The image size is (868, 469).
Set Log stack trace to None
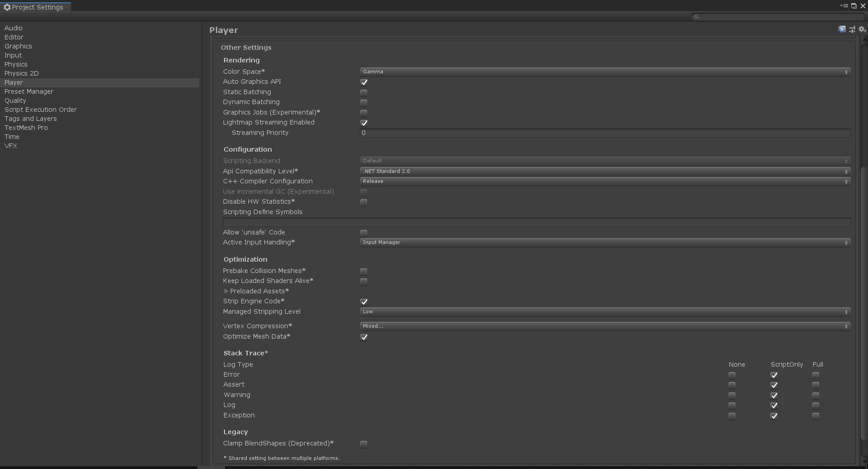coord(732,406)
